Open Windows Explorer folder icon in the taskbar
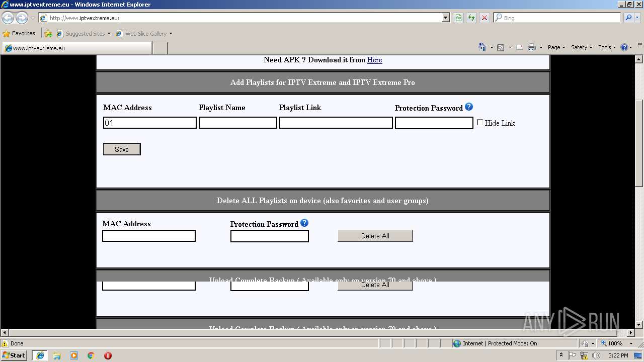Image resolution: width=644 pixels, height=362 pixels. pyautogui.click(x=57, y=355)
